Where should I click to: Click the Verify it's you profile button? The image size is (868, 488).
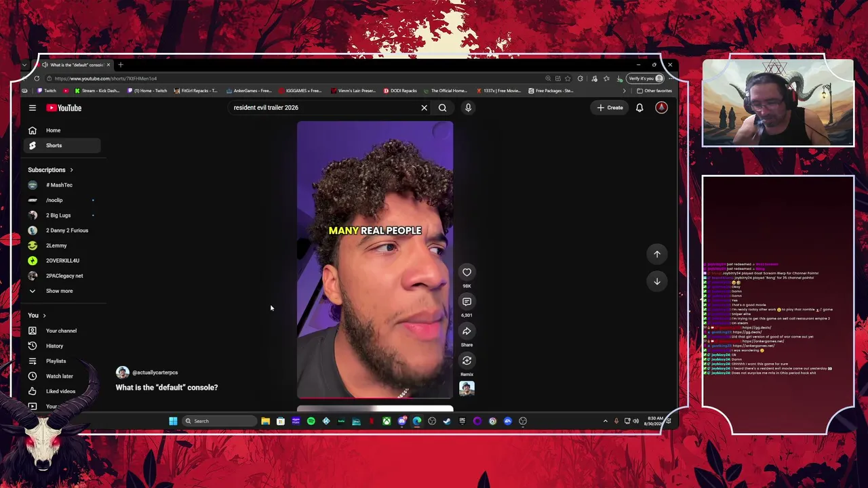tap(645, 79)
